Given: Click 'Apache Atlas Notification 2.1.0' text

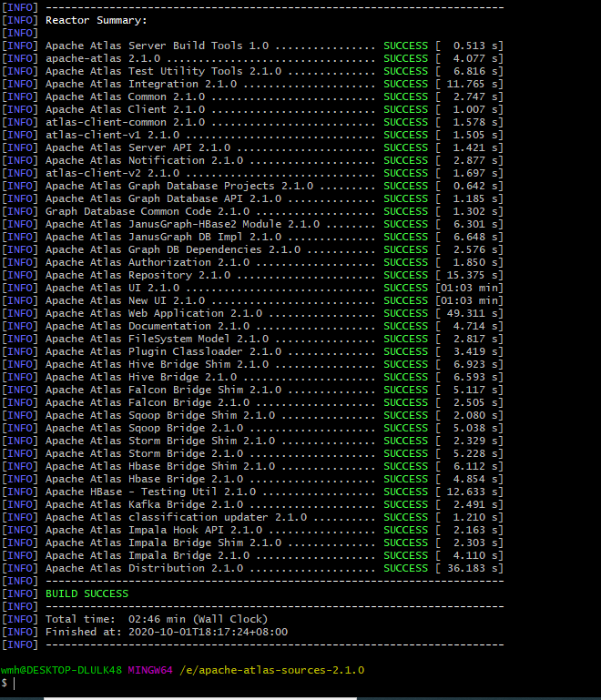Looking at the screenshot, I should coord(144,160).
